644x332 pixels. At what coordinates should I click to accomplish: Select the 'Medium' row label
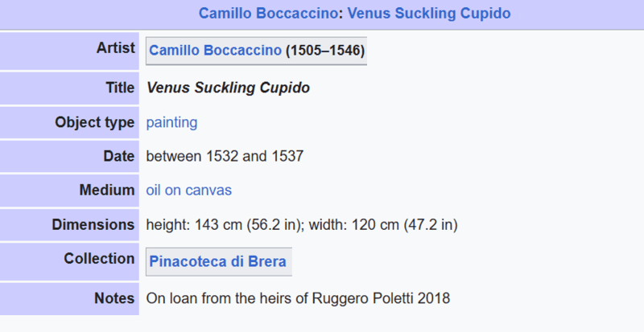pyautogui.click(x=106, y=191)
